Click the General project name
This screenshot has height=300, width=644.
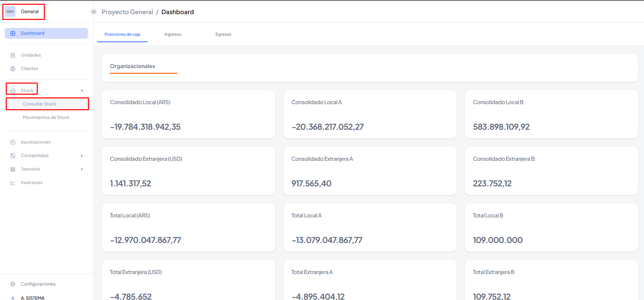point(30,11)
